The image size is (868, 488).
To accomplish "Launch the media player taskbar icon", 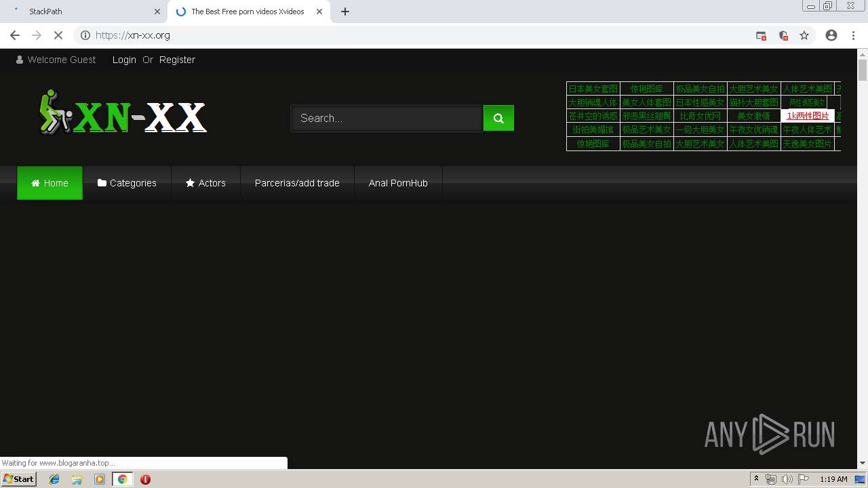I will 100,479.
